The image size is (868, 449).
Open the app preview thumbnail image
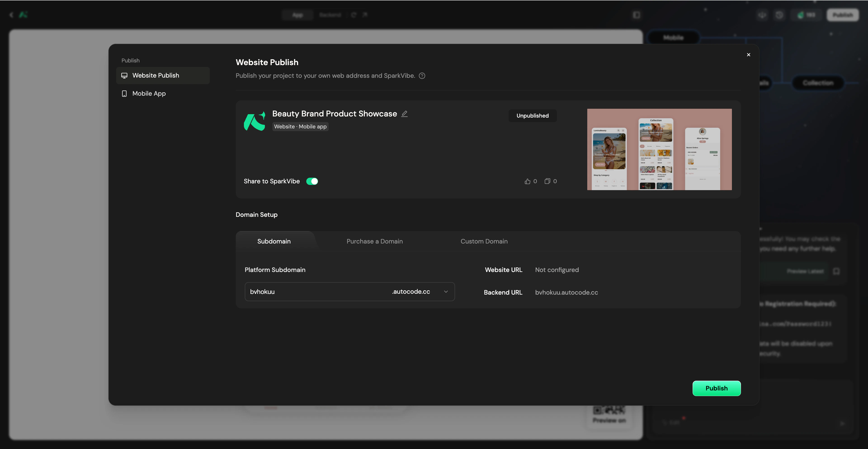(x=659, y=149)
